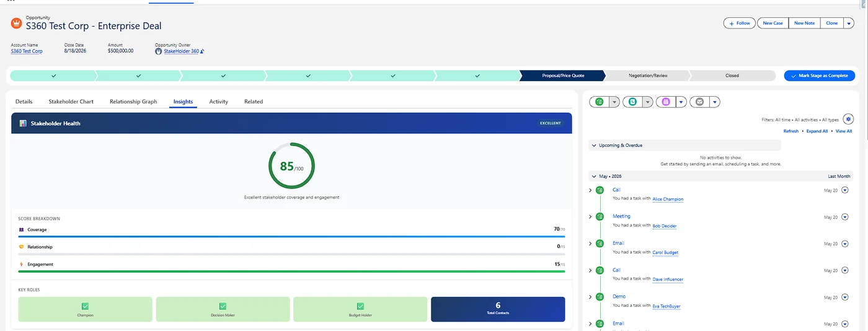The height and width of the screenshot is (331, 868).
Task: Click the New Task icon button
Action: 600,102
